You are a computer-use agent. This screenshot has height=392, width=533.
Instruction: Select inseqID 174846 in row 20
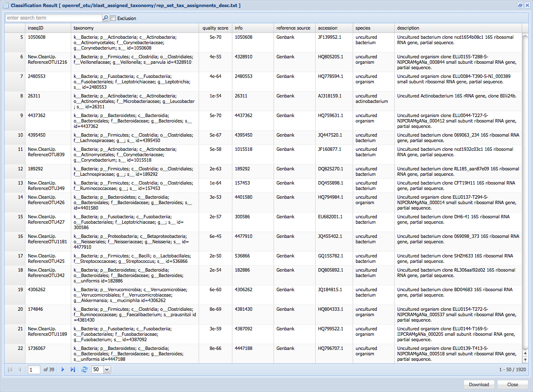tap(35, 309)
